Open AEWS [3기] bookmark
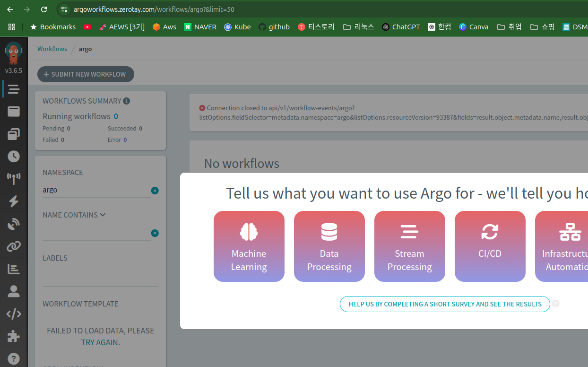 pyautogui.click(x=122, y=27)
